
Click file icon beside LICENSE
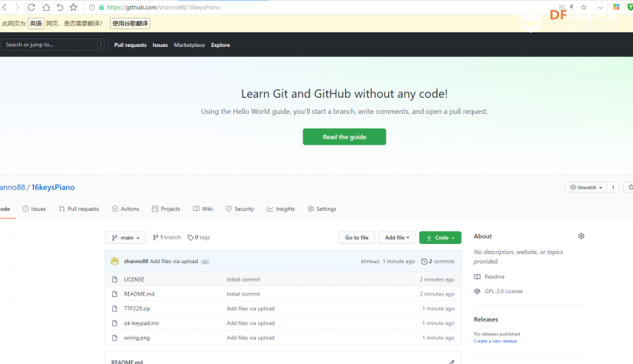tap(115, 279)
